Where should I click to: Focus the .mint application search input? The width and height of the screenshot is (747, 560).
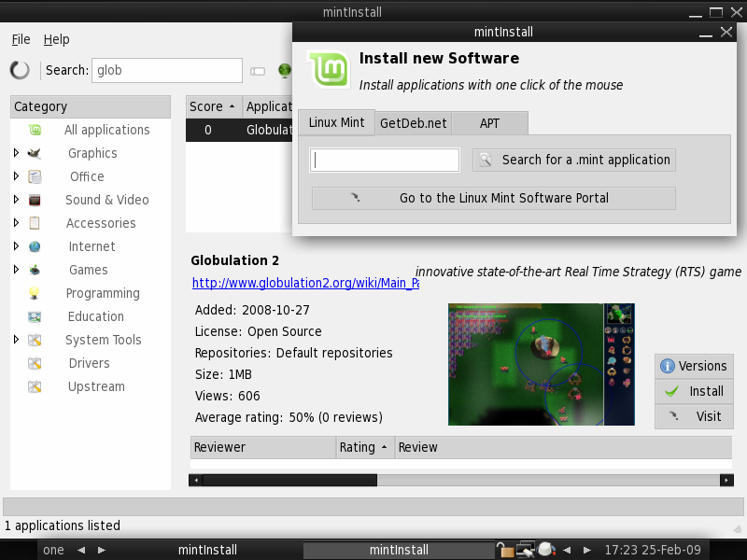click(x=385, y=160)
